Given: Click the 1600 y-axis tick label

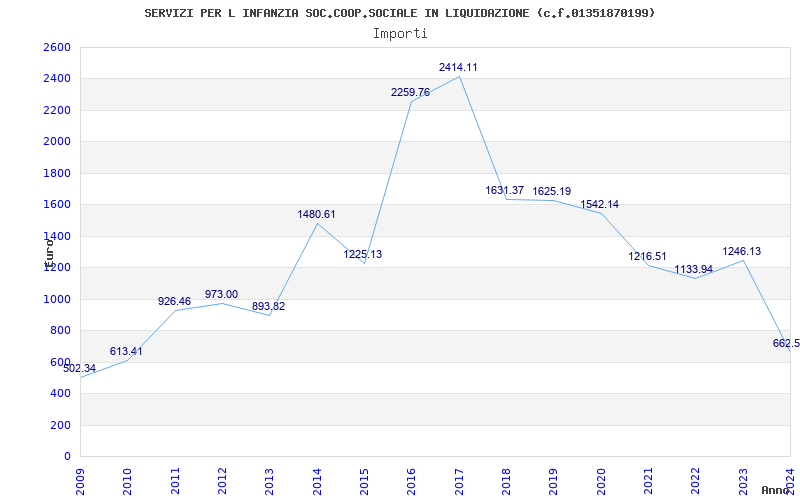Looking at the screenshot, I should pyautogui.click(x=57, y=205).
